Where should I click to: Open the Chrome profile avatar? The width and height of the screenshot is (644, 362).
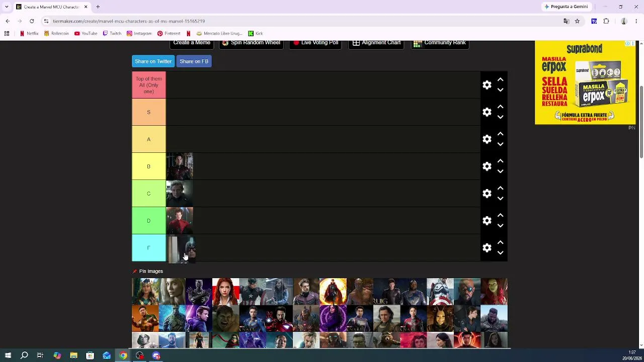pyautogui.click(x=624, y=21)
